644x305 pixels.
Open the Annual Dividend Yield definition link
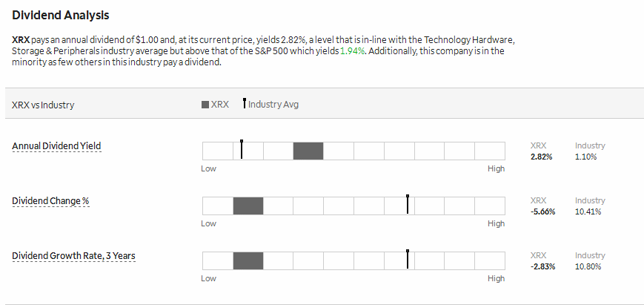tap(56, 146)
